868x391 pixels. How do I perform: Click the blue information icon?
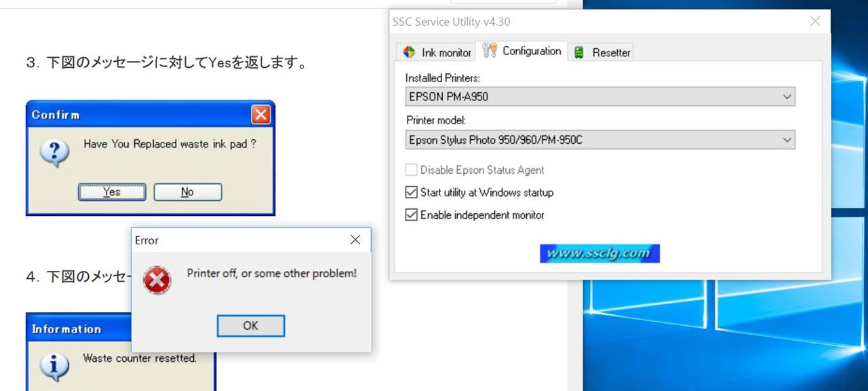tap(54, 367)
